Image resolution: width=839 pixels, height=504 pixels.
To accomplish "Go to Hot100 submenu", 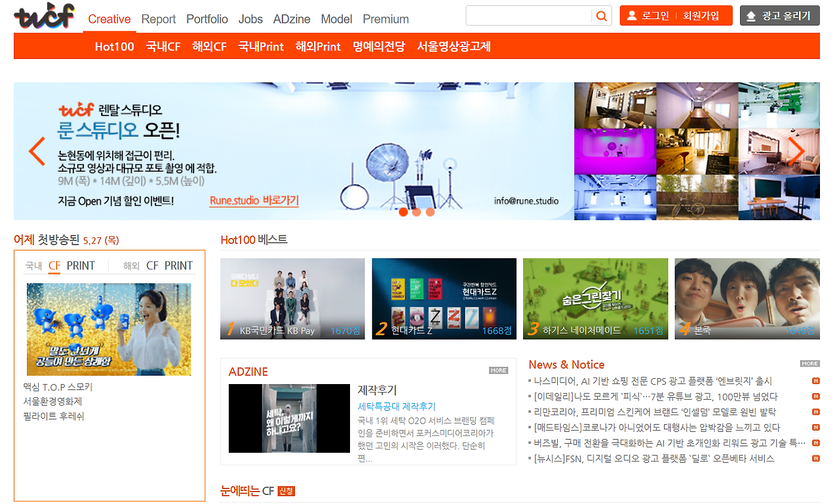I will point(115,47).
